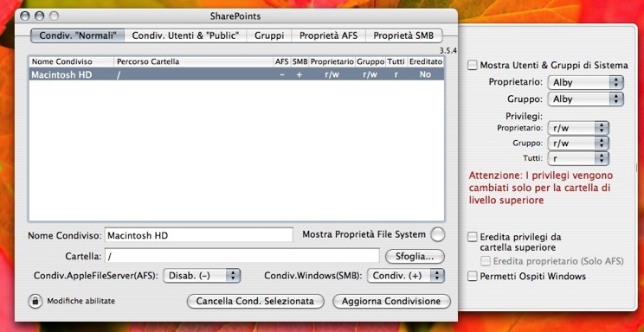Image resolution: width=644 pixels, height=332 pixels.
Task: Select the Macintosh HD row in the list
Action: tap(236, 74)
